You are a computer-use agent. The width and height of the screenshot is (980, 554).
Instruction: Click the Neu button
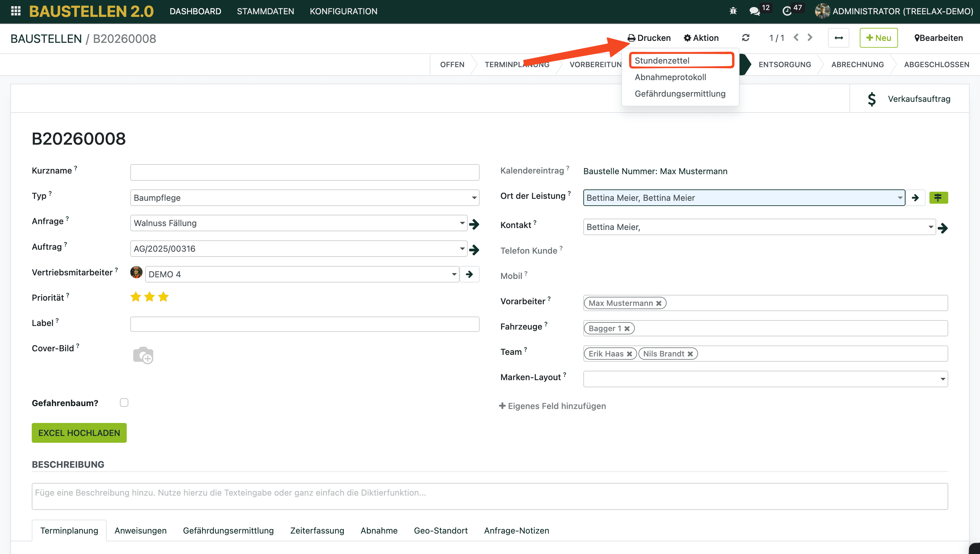pos(879,38)
